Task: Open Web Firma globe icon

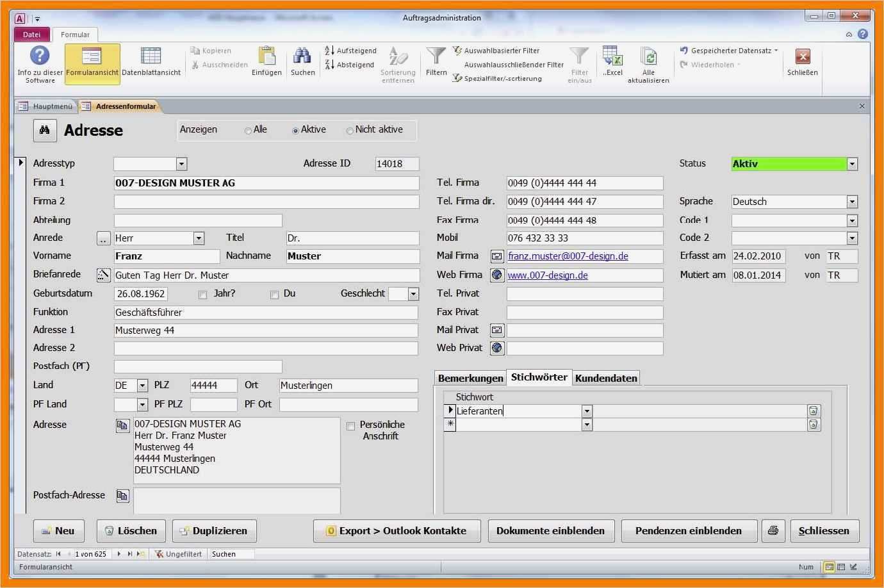Action: (497, 275)
